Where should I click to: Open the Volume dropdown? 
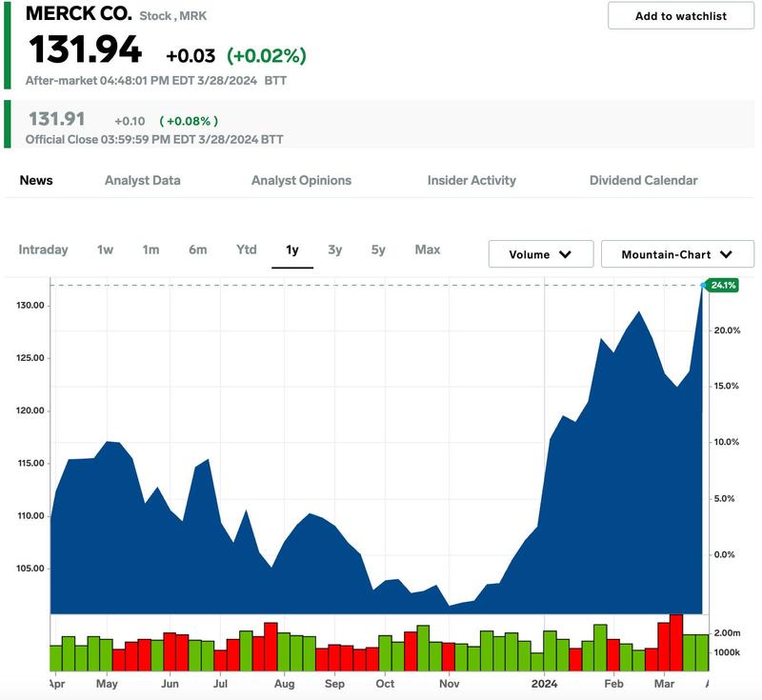coord(541,254)
